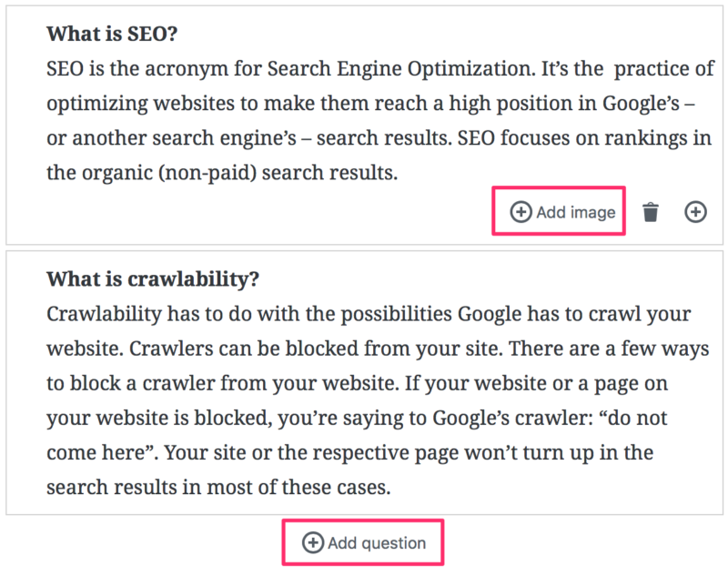Screen dimensions: 728x576
Task: Click the trash icon to delete the SEO question
Action: click(x=652, y=211)
